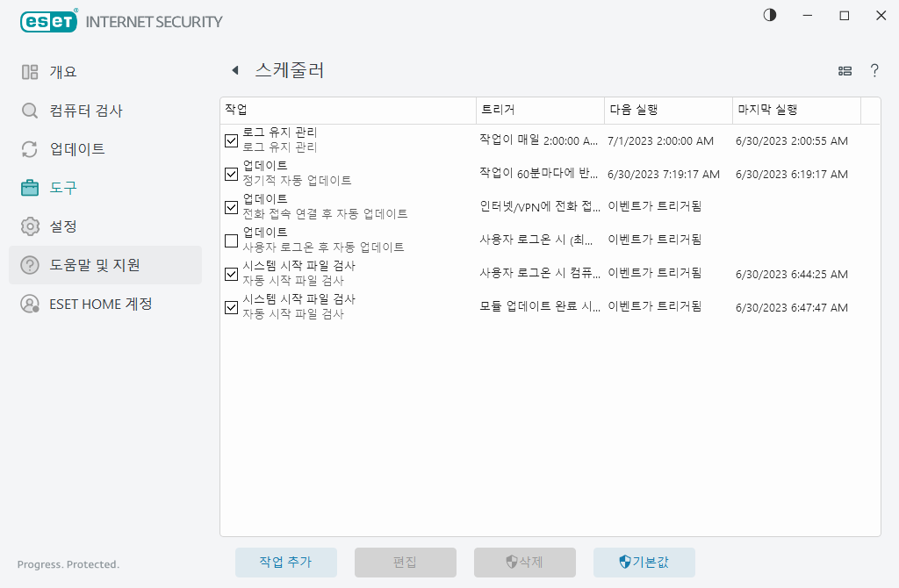
Task: Enable the 사용자 로그온 후 자동 업데이트 task checkbox
Action: click(231, 240)
